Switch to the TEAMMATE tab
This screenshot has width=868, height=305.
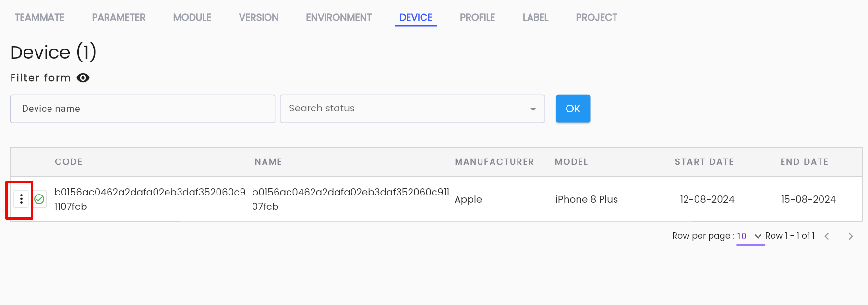[39, 18]
